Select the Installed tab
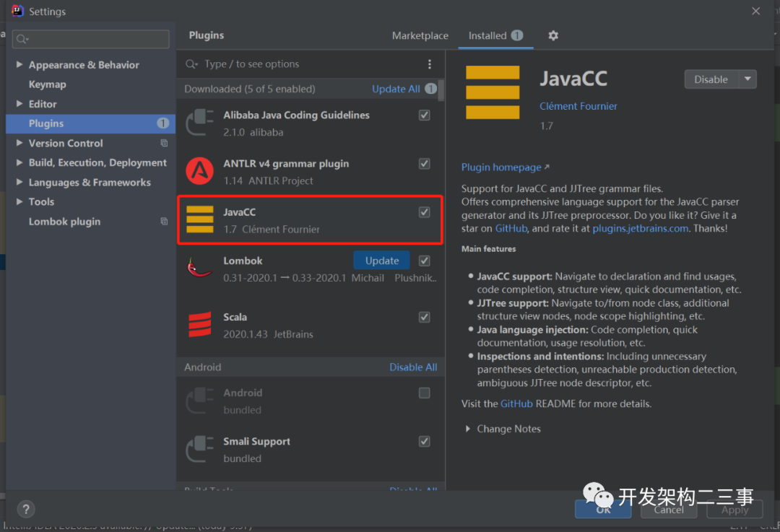The height and width of the screenshot is (532, 780). [x=495, y=36]
